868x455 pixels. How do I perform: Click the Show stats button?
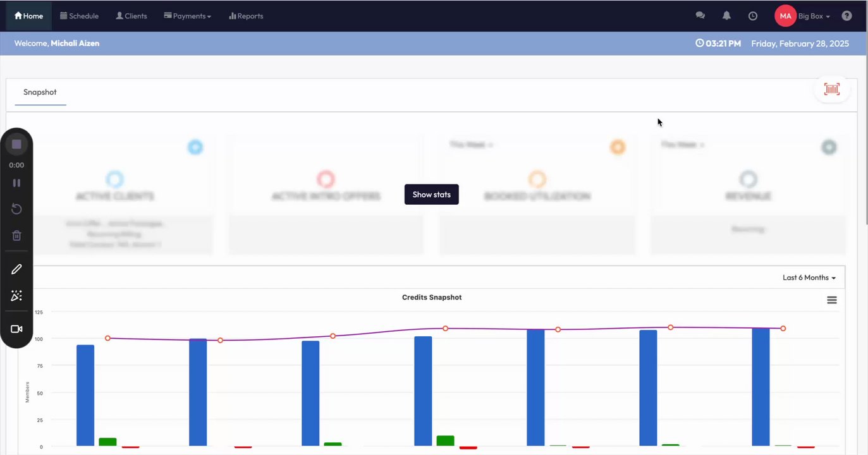coord(432,195)
